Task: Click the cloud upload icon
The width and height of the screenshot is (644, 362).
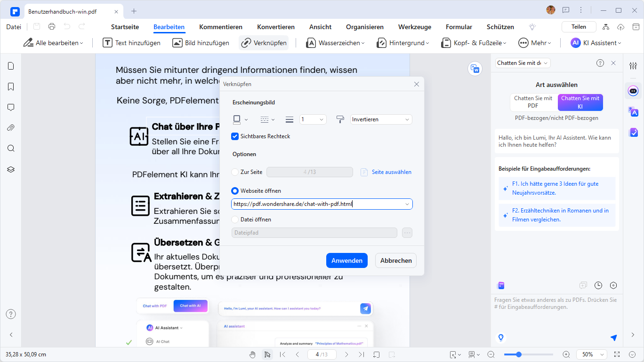Action: click(x=620, y=27)
